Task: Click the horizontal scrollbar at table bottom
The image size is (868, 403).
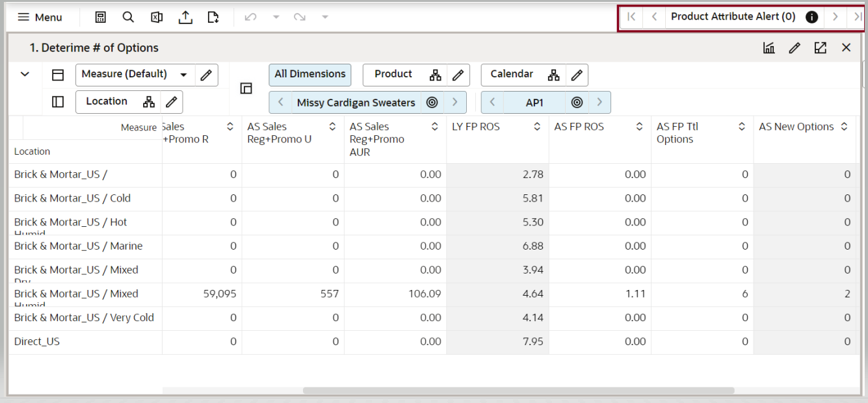Action: [518, 391]
